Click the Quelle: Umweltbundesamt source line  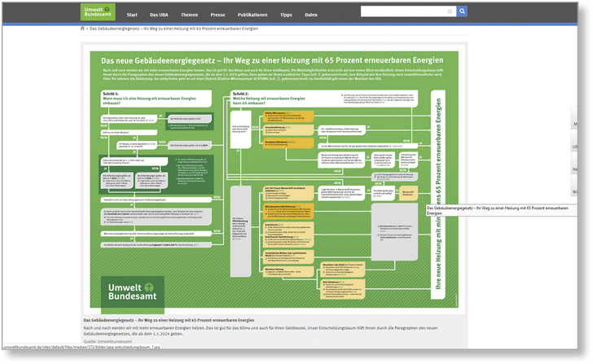(x=111, y=341)
